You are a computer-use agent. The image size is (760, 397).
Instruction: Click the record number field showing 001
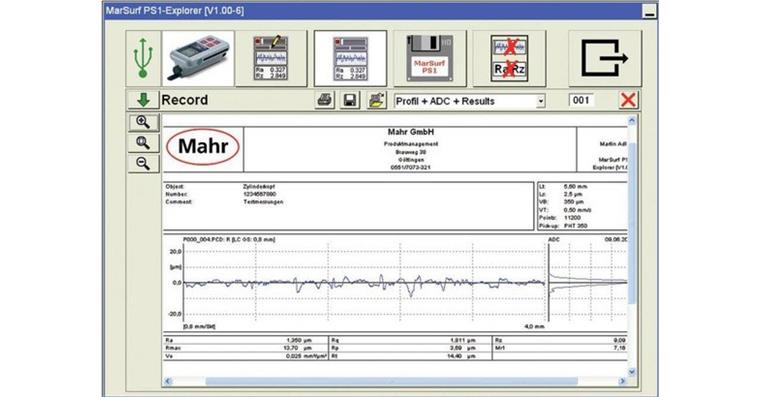click(x=582, y=100)
